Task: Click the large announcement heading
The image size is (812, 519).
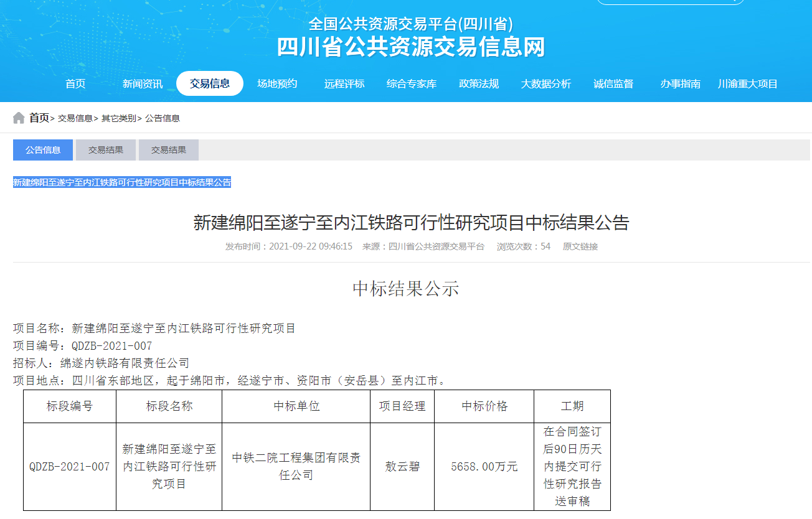Action: (x=412, y=222)
